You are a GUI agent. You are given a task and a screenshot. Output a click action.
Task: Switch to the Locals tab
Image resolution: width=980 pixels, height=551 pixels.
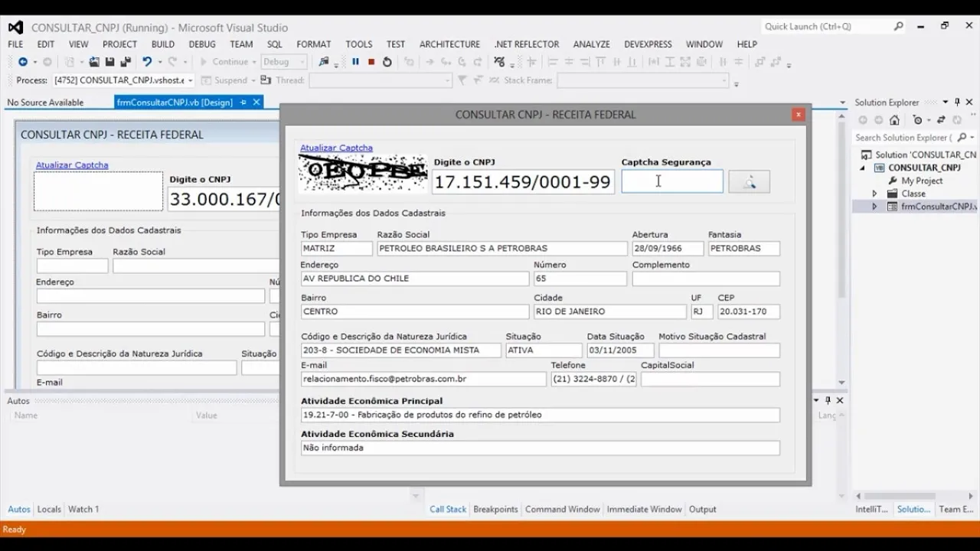(x=49, y=509)
